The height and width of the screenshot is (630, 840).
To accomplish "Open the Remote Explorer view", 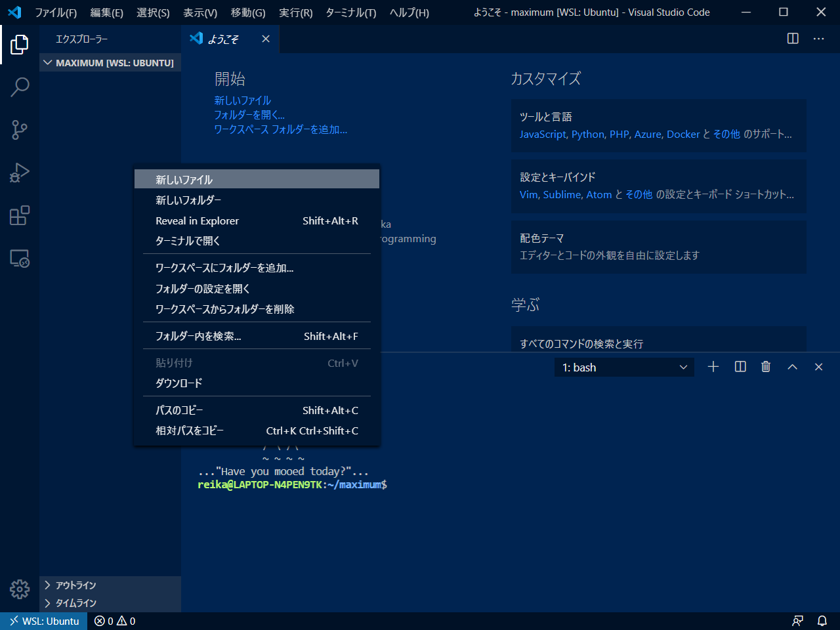I will pyautogui.click(x=20, y=259).
